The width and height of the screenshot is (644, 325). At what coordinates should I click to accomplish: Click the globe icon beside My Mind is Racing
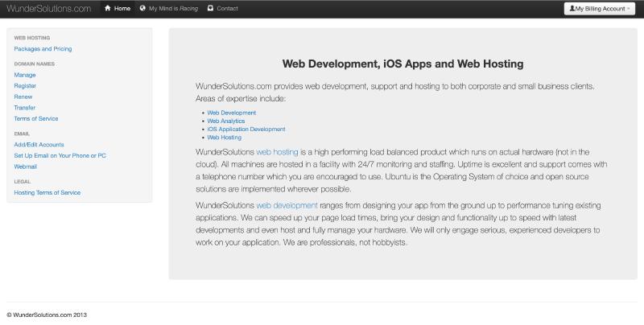click(x=142, y=8)
